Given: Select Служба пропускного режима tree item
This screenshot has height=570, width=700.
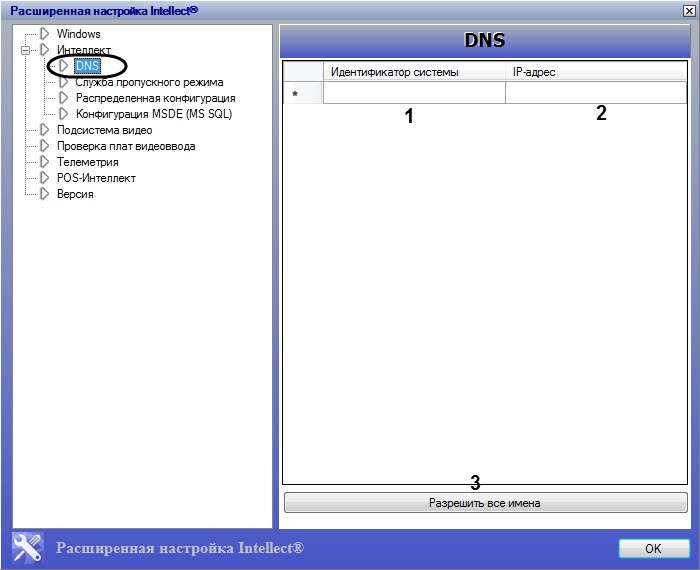Looking at the screenshot, I should click(149, 82).
